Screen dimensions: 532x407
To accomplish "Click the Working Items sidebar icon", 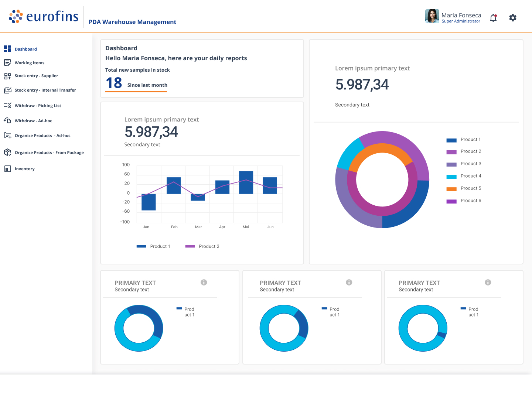I will (x=7, y=63).
